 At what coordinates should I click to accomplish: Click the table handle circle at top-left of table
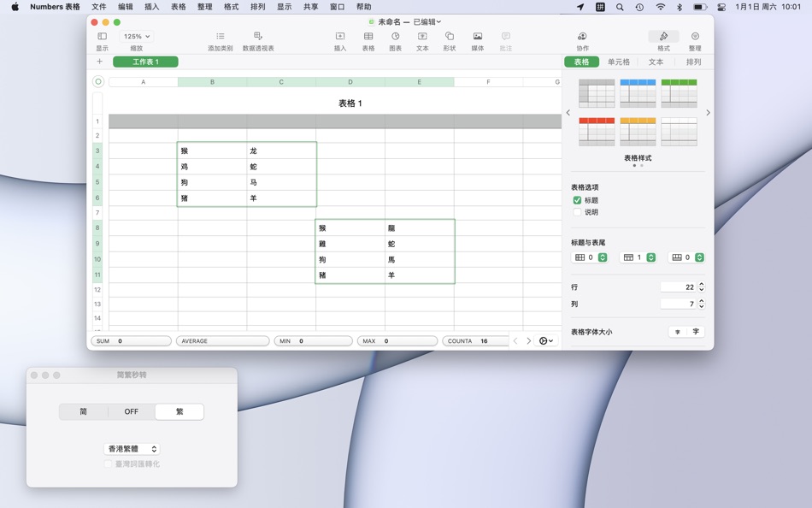(x=98, y=82)
